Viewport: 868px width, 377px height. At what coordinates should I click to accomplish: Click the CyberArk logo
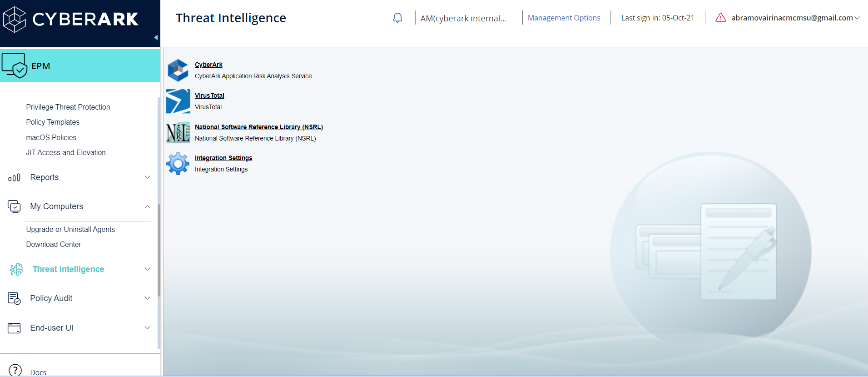pyautogui.click(x=70, y=19)
